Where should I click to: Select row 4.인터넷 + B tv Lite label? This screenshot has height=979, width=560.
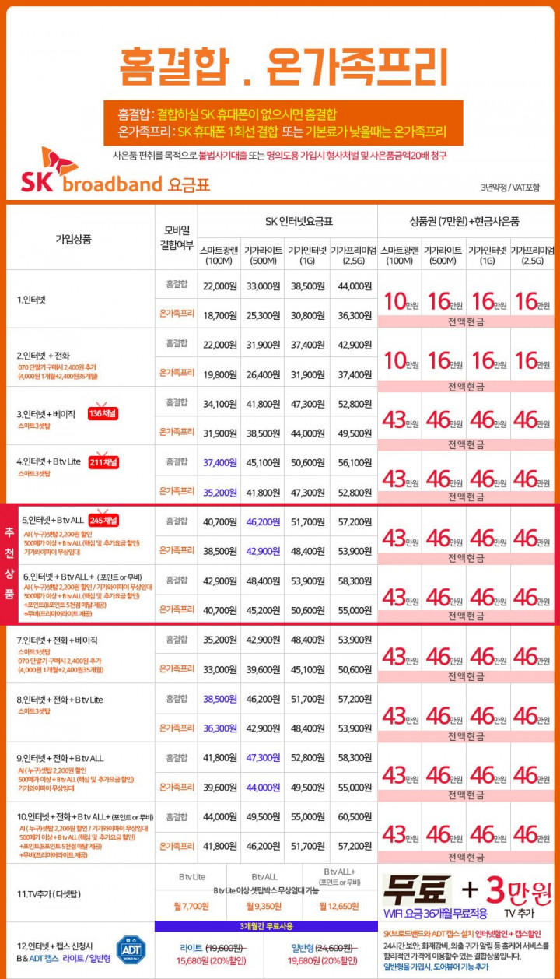[49, 461]
